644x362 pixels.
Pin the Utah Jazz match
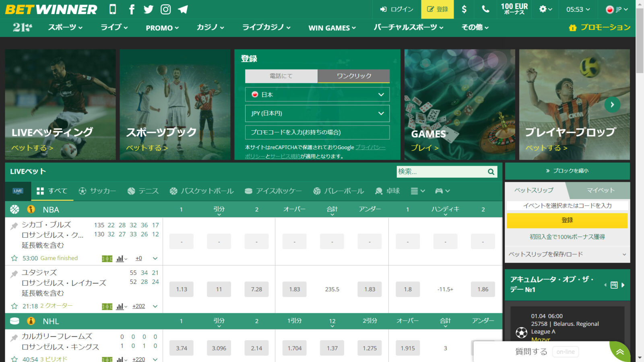pos(14,274)
